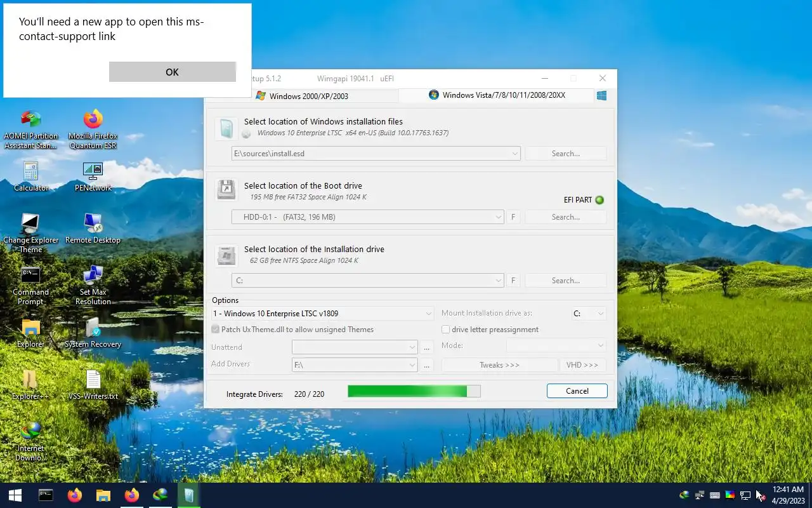Open Change Explorer Theme shortcut
The height and width of the screenshot is (508, 812).
30,233
